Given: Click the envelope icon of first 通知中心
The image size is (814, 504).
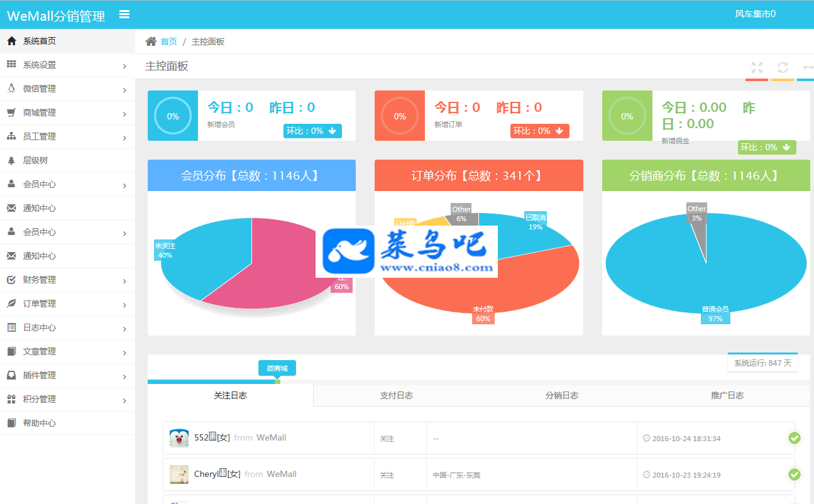Looking at the screenshot, I should click(x=11, y=208).
